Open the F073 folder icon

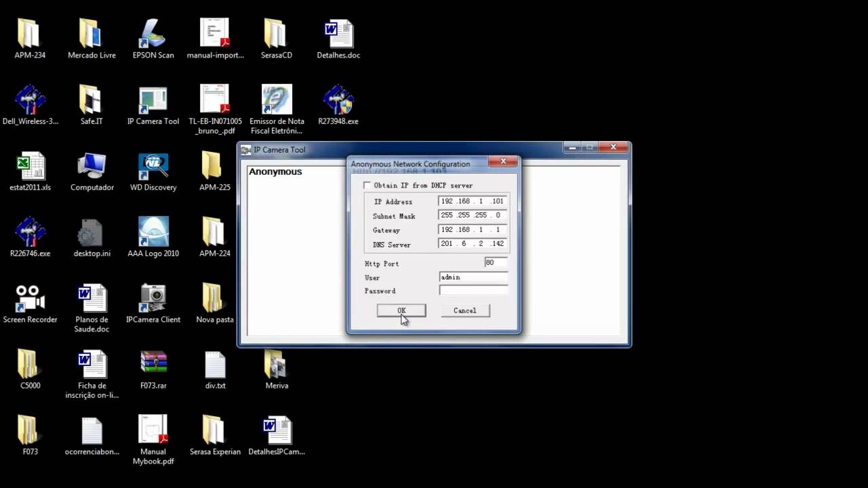[x=30, y=430]
